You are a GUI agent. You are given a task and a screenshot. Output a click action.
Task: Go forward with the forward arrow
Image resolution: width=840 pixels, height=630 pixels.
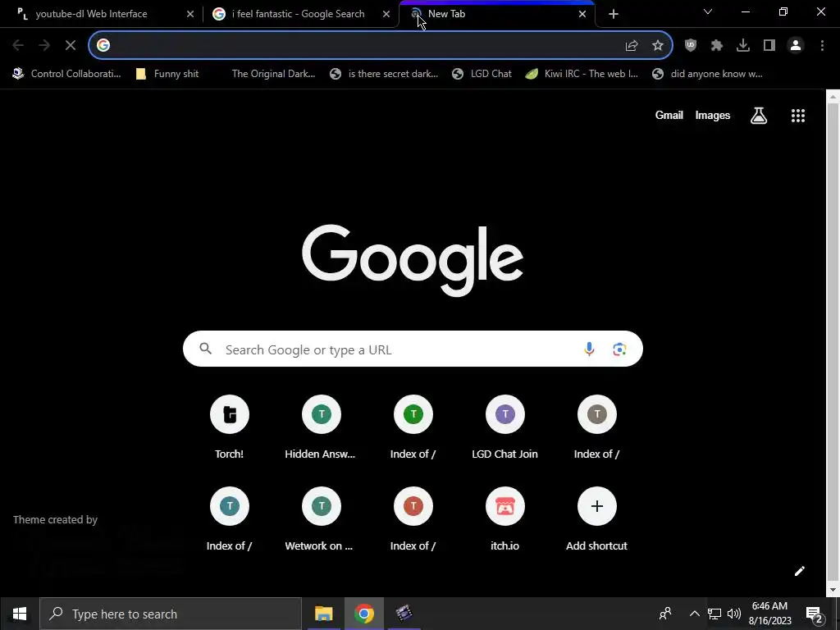(44, 46)
